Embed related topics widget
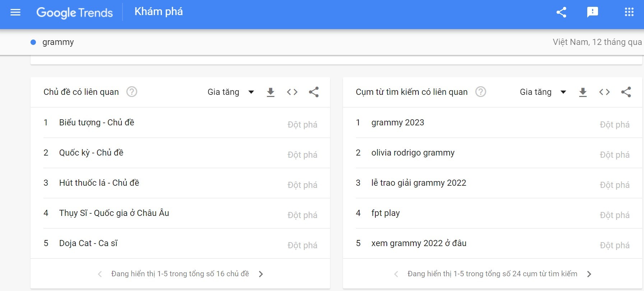644x291 pixels. point(292,92)
